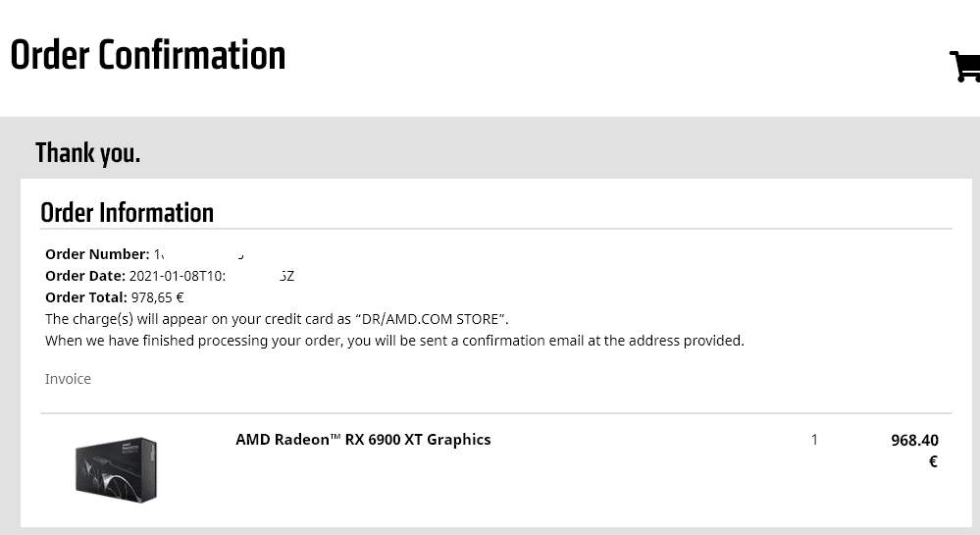Image resolution: width=980 pixels, height=535 pixels.
Task: Click the Radeon RX 6900 XT product thumbnail
Action: [x=116, y=469]
